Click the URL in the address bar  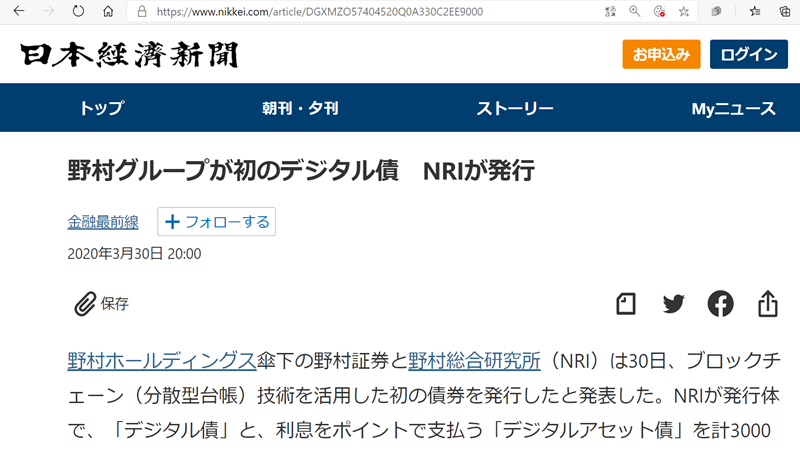(319, 12)
